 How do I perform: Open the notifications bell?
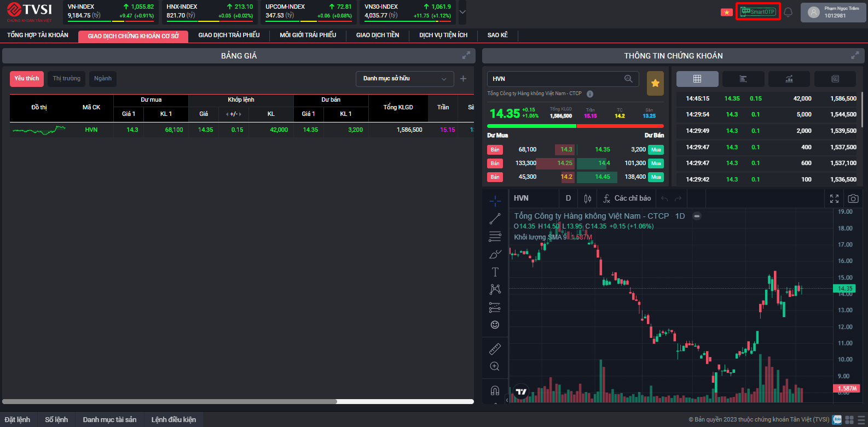788,12
